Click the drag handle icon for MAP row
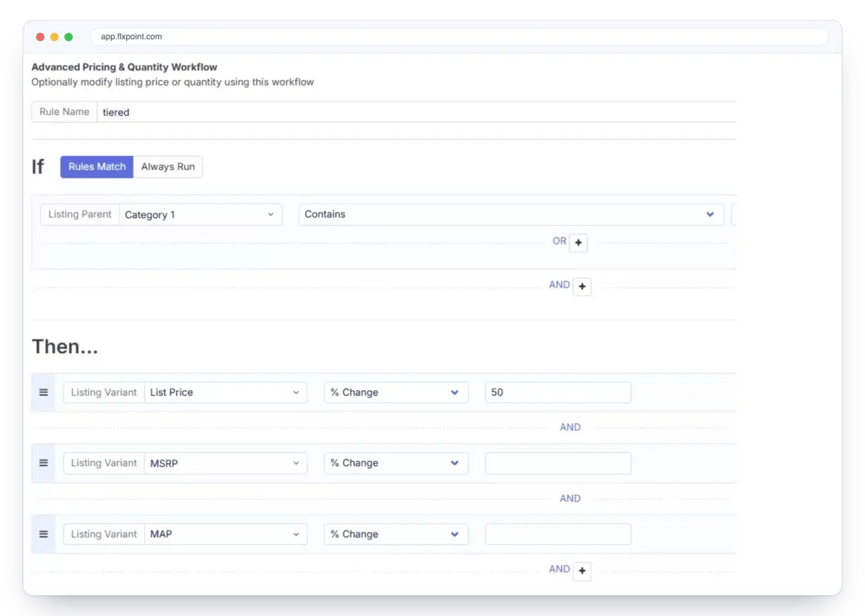 43,535
